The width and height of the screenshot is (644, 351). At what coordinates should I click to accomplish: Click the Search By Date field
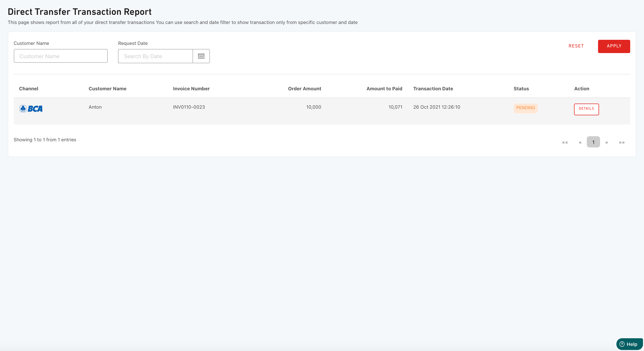point(156,56)
